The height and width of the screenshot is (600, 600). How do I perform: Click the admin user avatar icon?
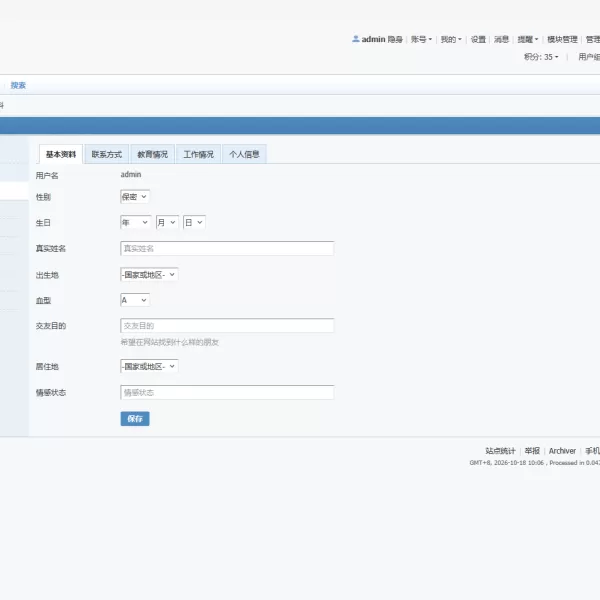tap(355, 39)
